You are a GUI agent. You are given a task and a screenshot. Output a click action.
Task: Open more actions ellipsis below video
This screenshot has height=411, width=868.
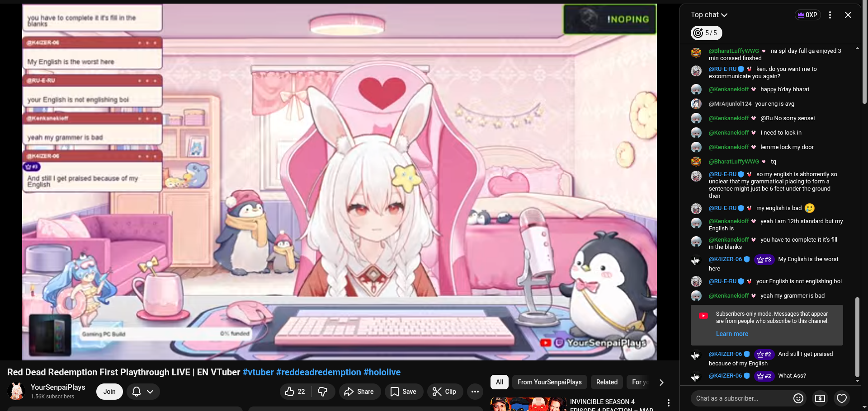click(x=475, y=392)
